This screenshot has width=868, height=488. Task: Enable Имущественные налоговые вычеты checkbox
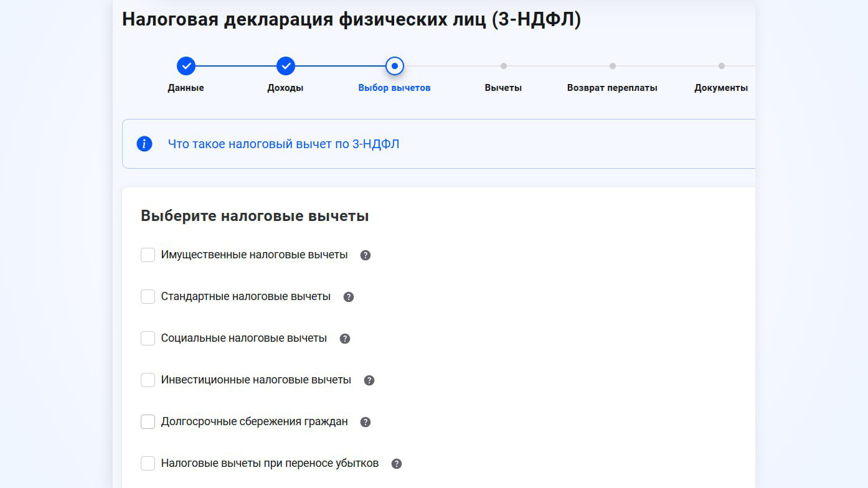[x=148, y=255]
